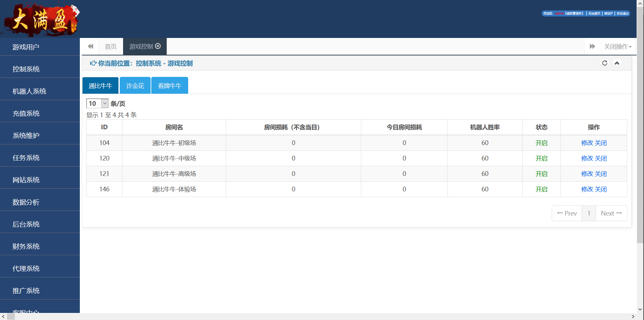Click the tab scroll-left double arrow

tap(90, 46)
